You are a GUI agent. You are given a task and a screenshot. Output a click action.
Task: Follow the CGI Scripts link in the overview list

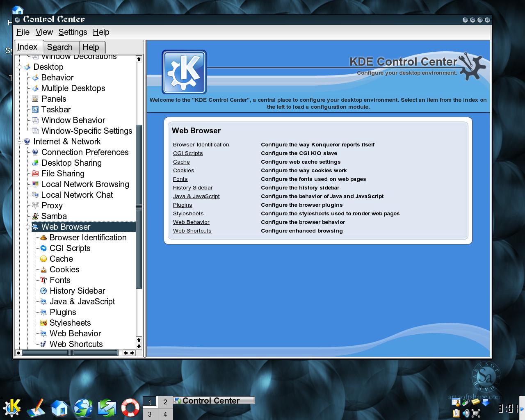point(188,153)
